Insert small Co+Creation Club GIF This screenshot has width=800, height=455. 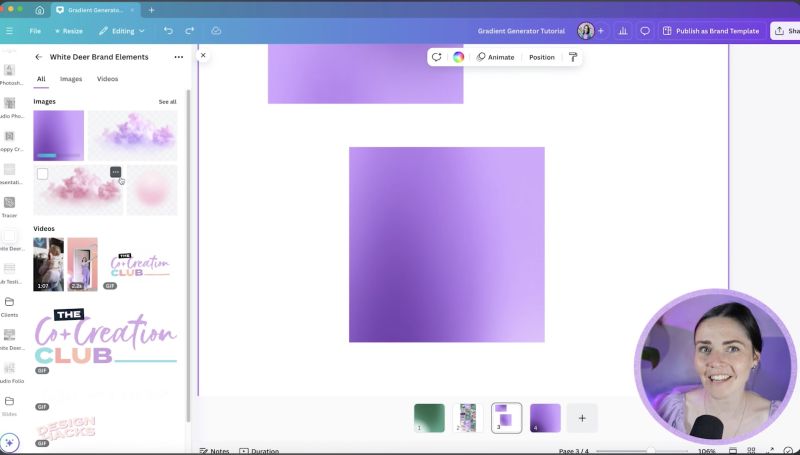click(140, 265)
